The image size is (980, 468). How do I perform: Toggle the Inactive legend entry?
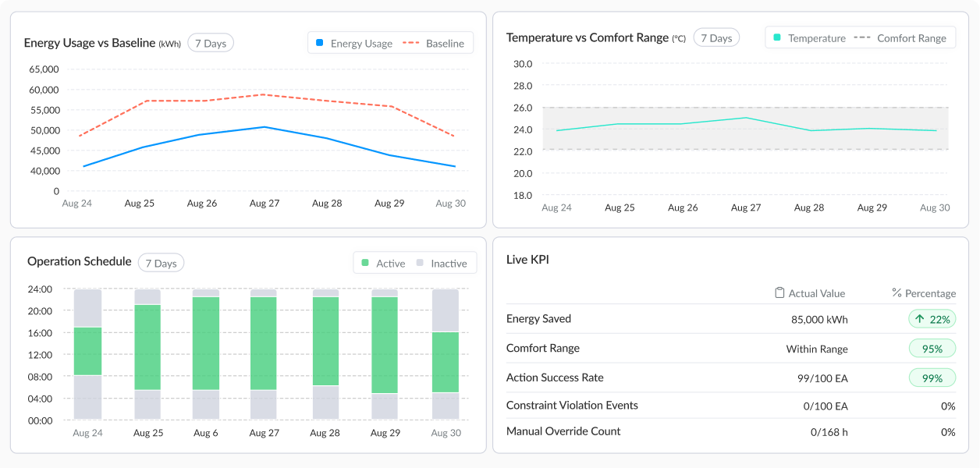click(441, 263)
